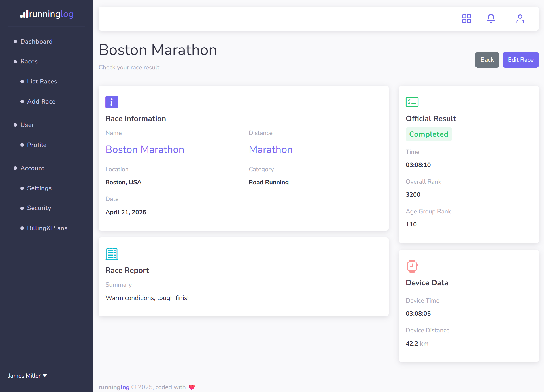Click the Race Report notepad icon
This screenshot has width=544, height=392.
112,254
